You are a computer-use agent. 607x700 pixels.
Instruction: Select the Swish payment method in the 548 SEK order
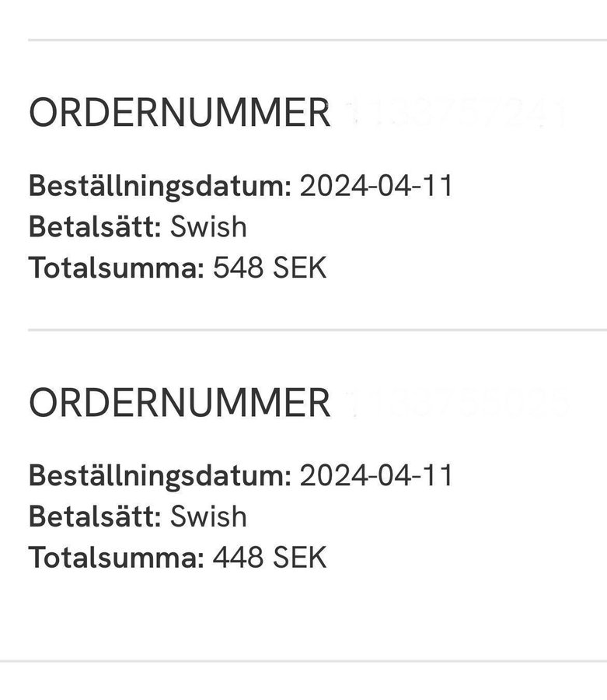[208, 227]
